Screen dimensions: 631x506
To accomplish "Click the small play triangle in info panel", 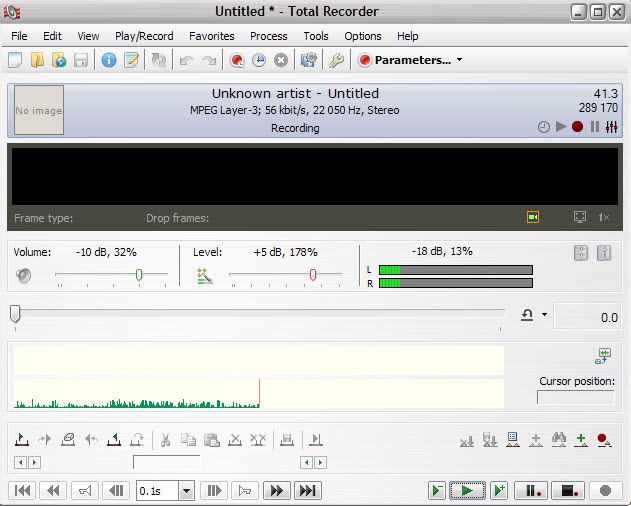I will 561,127.
